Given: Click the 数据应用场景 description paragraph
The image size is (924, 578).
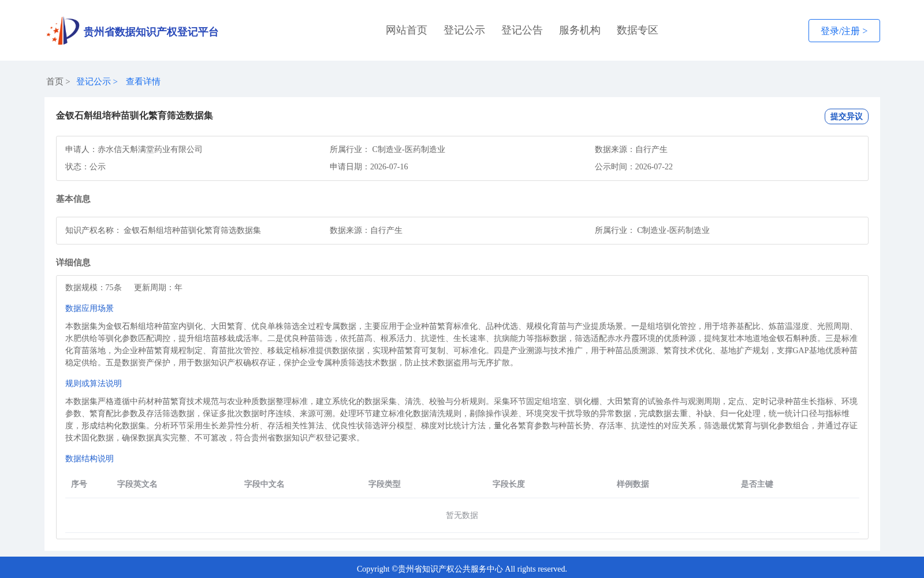Looking at the screenshot, I should [462, 344].
